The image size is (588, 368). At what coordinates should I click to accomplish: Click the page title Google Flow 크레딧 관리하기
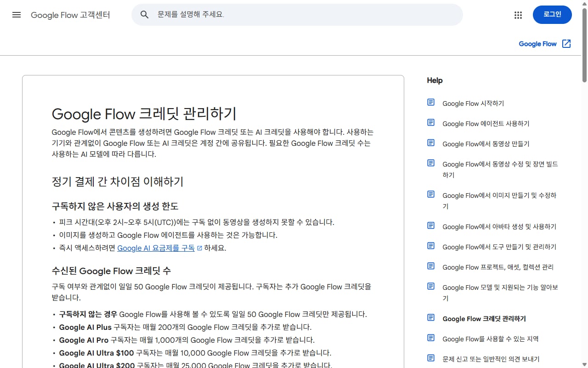[144, 114]
